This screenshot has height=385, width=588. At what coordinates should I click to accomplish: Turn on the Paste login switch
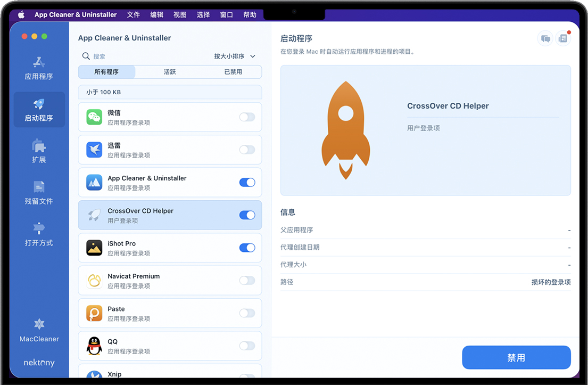click(x=247, y=313)
